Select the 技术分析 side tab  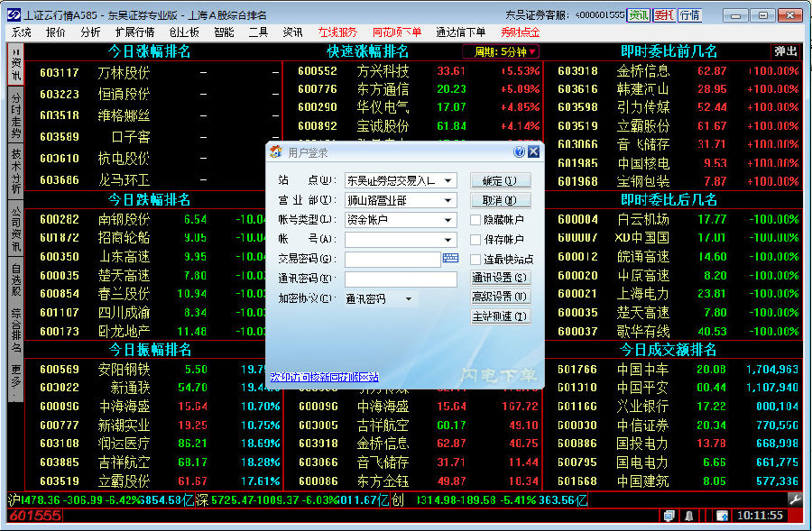pos(15,171)
